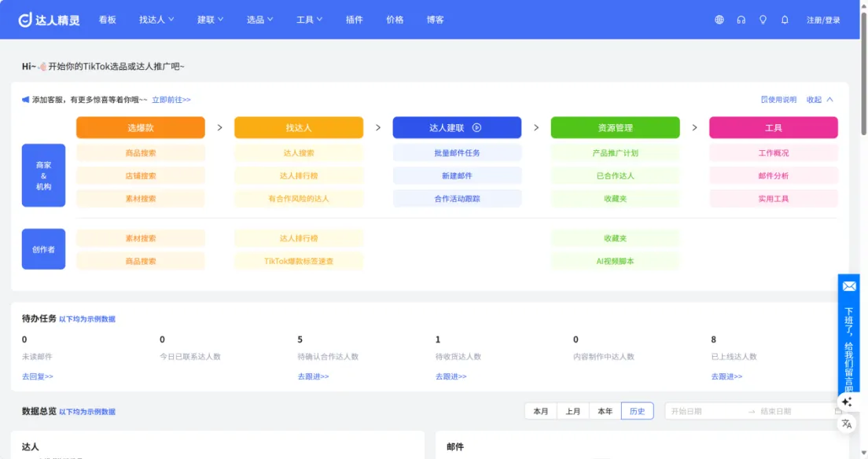Click the 注册/登录 link
Screen dimensions: 868x459
point(824,20)
